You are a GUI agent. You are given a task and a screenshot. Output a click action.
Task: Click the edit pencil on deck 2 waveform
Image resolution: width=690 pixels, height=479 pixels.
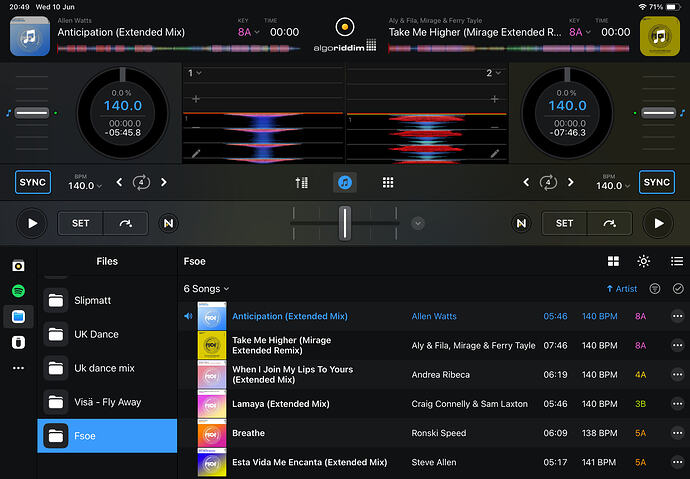495,154
